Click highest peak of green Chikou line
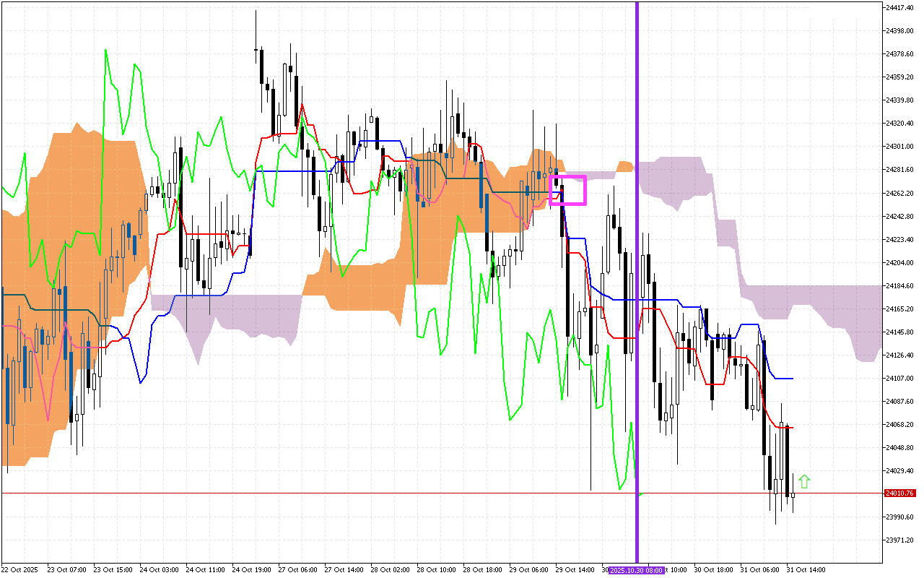 coord(105,51)
